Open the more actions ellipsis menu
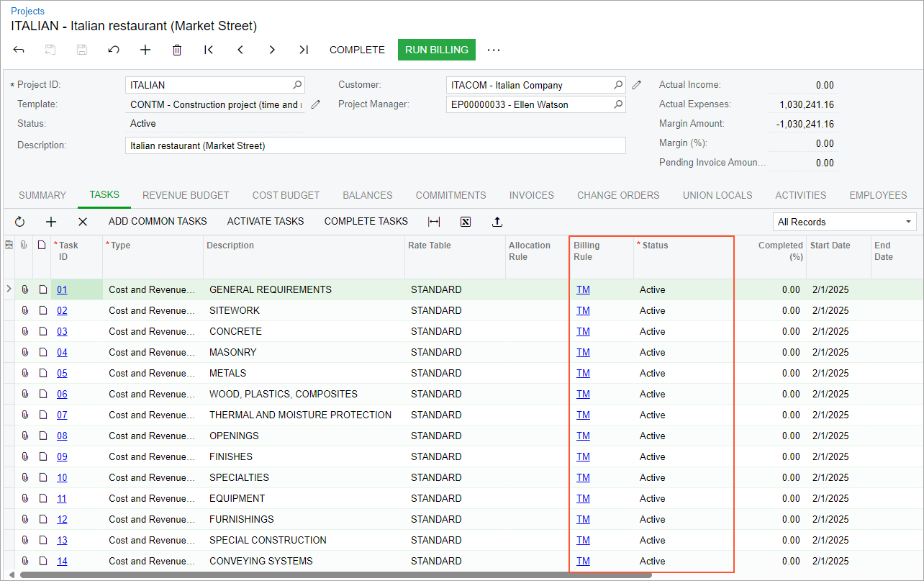Image resolution: width=924 pixels, height=581 pixels. [x=493, y=50]
